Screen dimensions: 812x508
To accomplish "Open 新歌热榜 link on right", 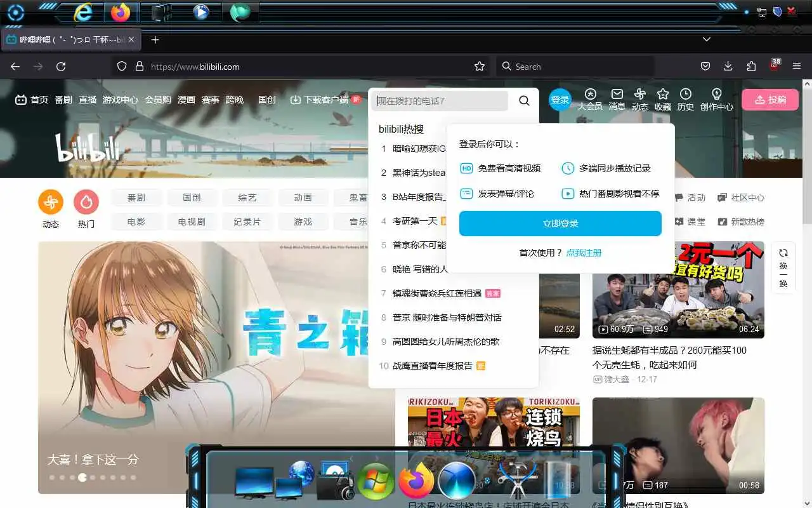I will coord(741,222).
